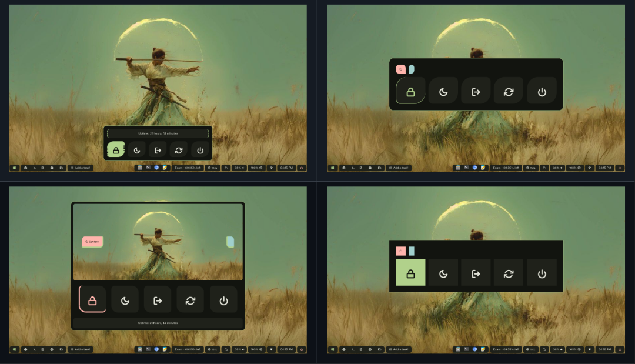Choose the logout button in the wallpaper-preview power menu

158,299
